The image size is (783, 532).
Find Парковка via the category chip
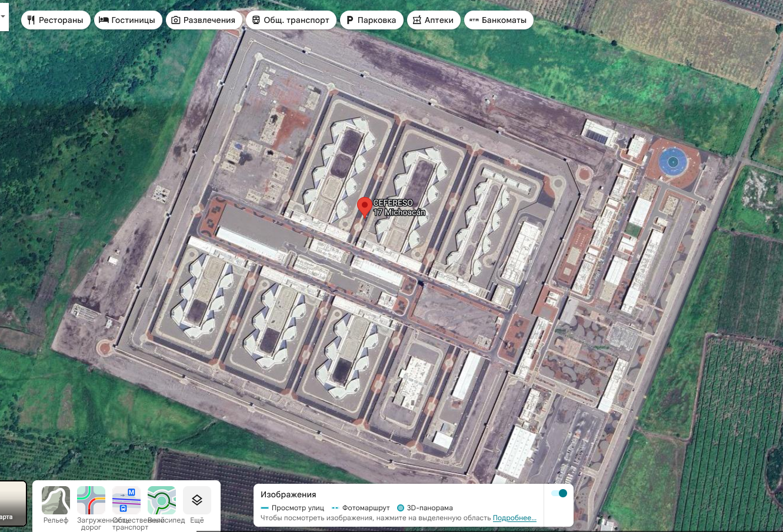372,20
